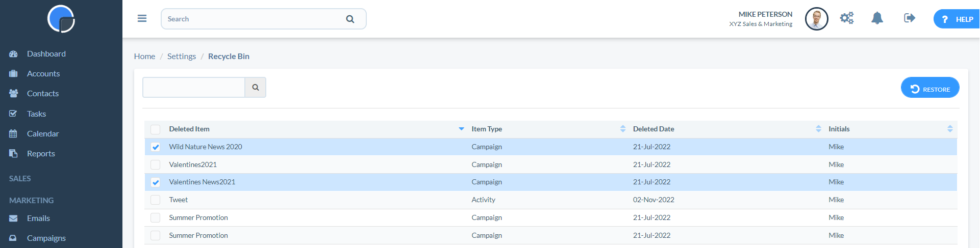
Task: Go to the Settings breadcrumb link
Action: tap(182, 57)
